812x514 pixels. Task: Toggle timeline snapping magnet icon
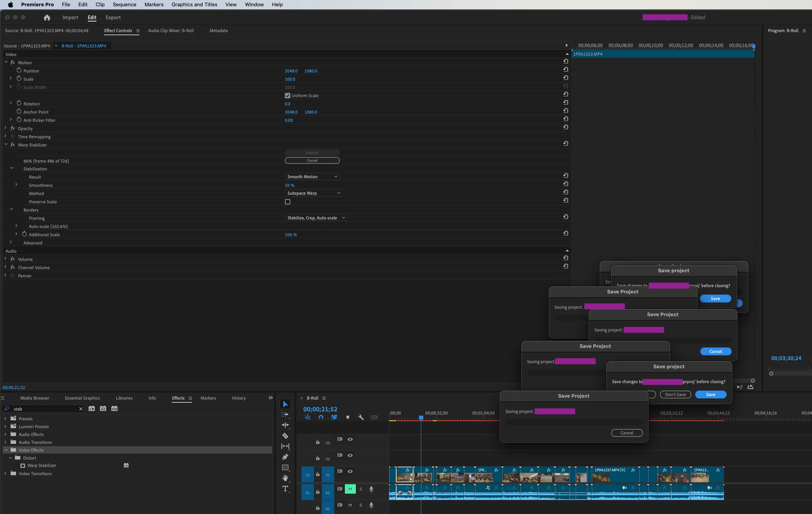[x=321, y=417]
